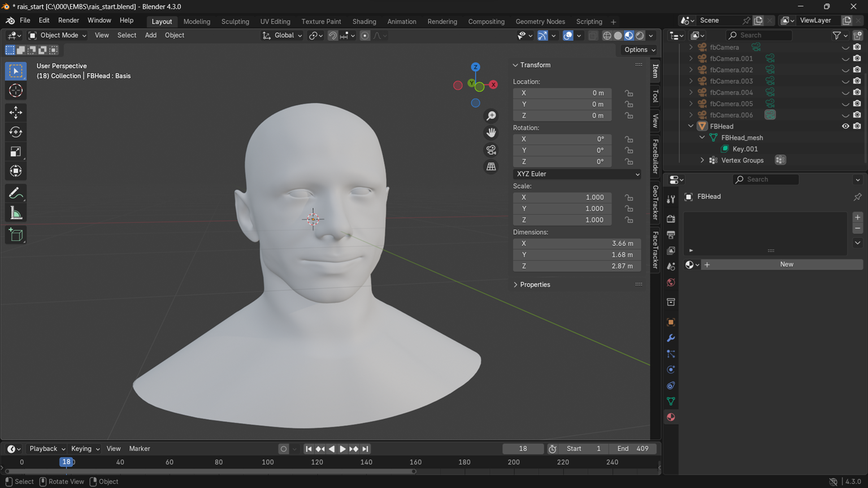The width and height of the screenshot is (868, 488).
Task: Open the Playback dropdown in timeline
Action: pos(47,448)
